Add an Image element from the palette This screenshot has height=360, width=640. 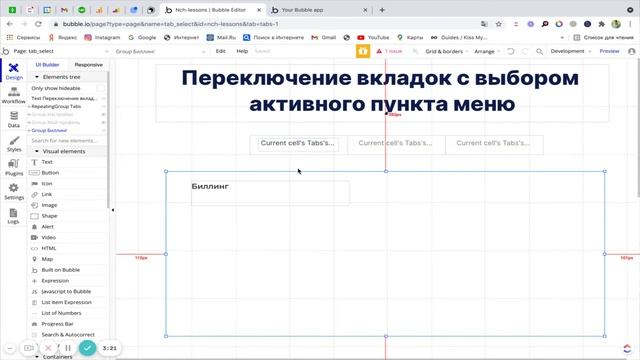(x=68, y=205)
